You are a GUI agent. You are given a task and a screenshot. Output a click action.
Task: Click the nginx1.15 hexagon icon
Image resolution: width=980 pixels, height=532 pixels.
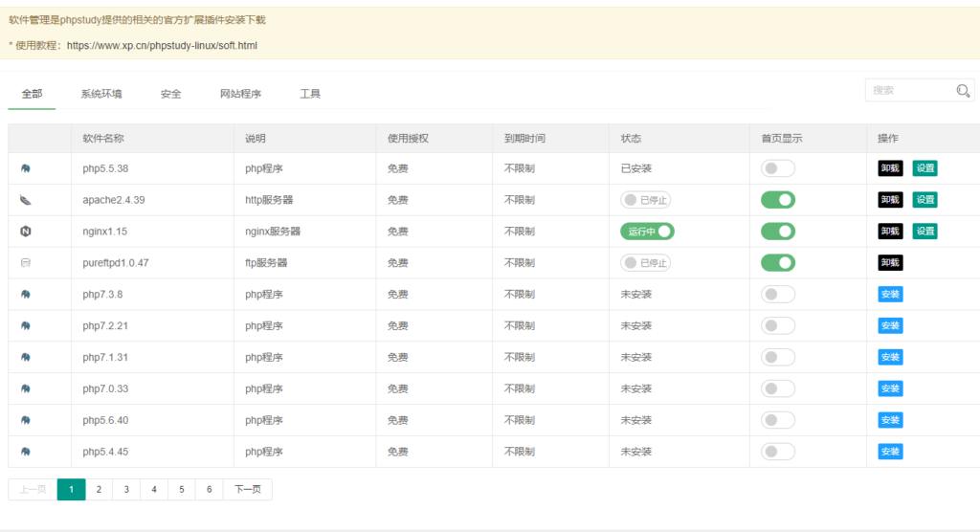(x=26, y=232)
